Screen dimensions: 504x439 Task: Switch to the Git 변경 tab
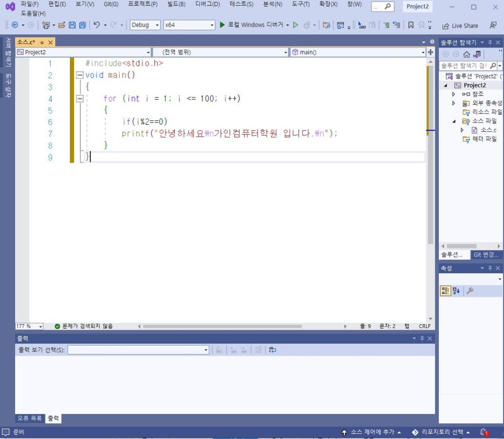pos(486,254)
